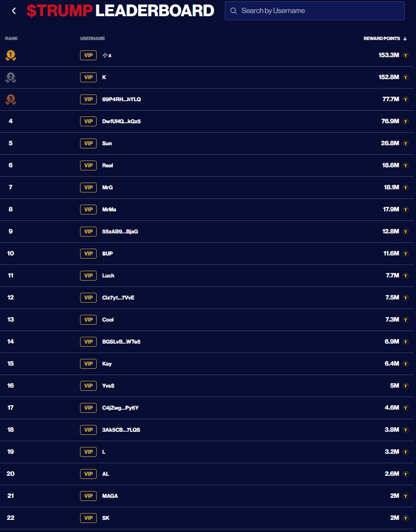
Task: Click the silver second-place medal icon
Action: click(x=11, y=77)
